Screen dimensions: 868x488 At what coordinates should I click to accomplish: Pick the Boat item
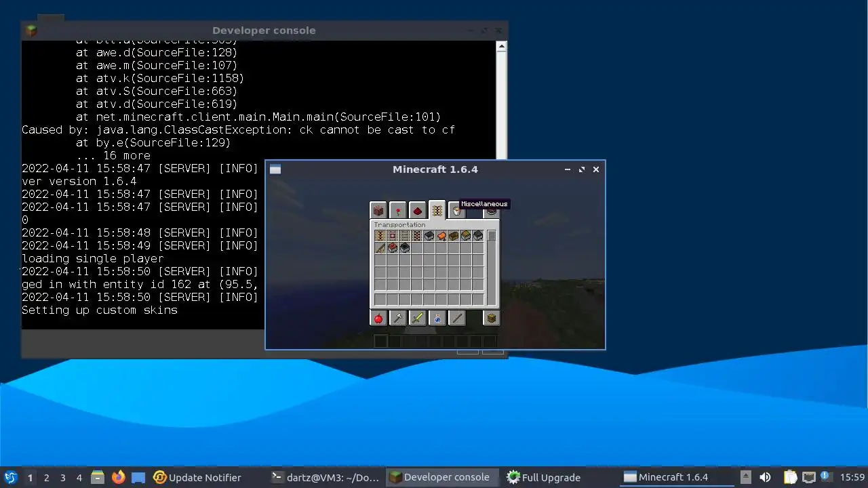pyautogui.click(x=454, y=236)
